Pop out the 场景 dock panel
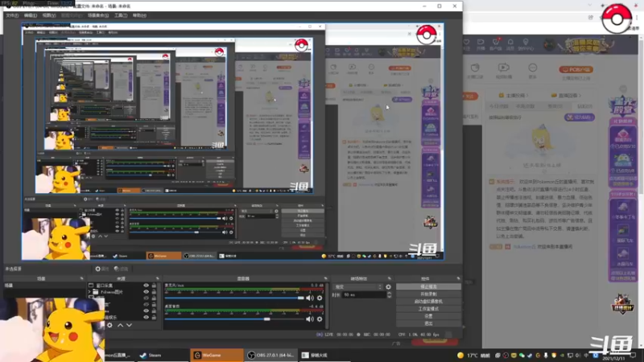The width and height of the screenshot is (644, 362). coord(81,278)
